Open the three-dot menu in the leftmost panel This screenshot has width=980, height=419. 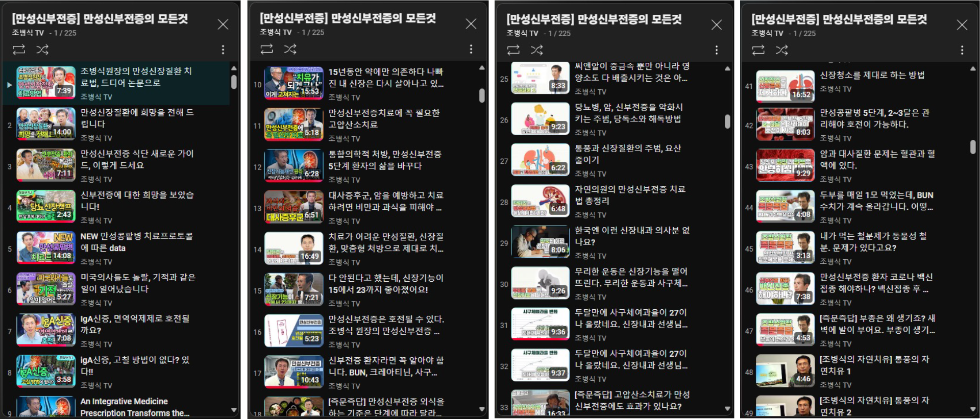click(223, 50)
